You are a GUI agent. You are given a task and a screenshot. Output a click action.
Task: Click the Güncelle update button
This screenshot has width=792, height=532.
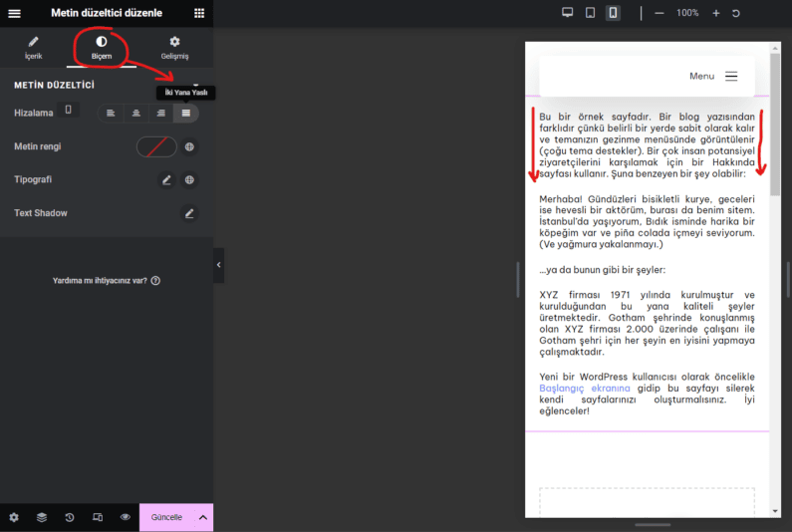point(166,518)
